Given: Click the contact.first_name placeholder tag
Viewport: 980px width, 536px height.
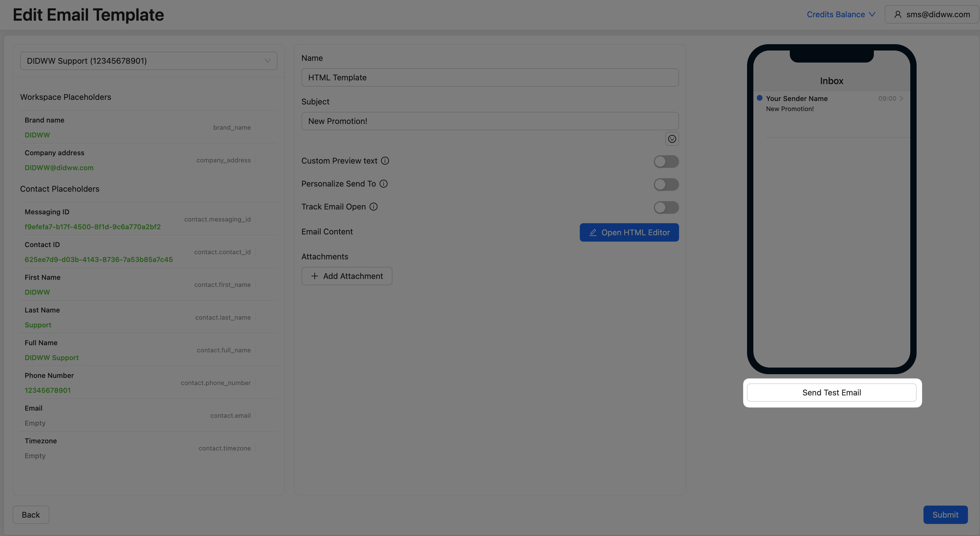Looking at the screenshot, I should tap(223, 285).
